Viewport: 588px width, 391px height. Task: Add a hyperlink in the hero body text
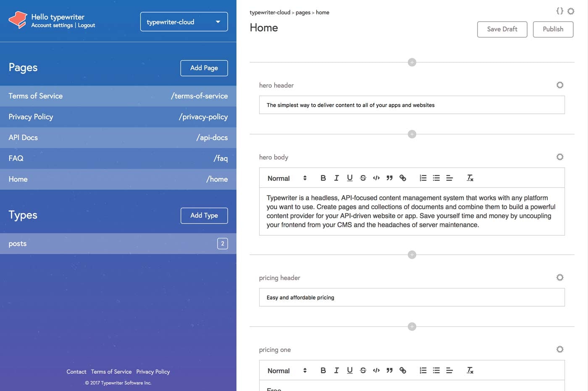coord(403,178)
